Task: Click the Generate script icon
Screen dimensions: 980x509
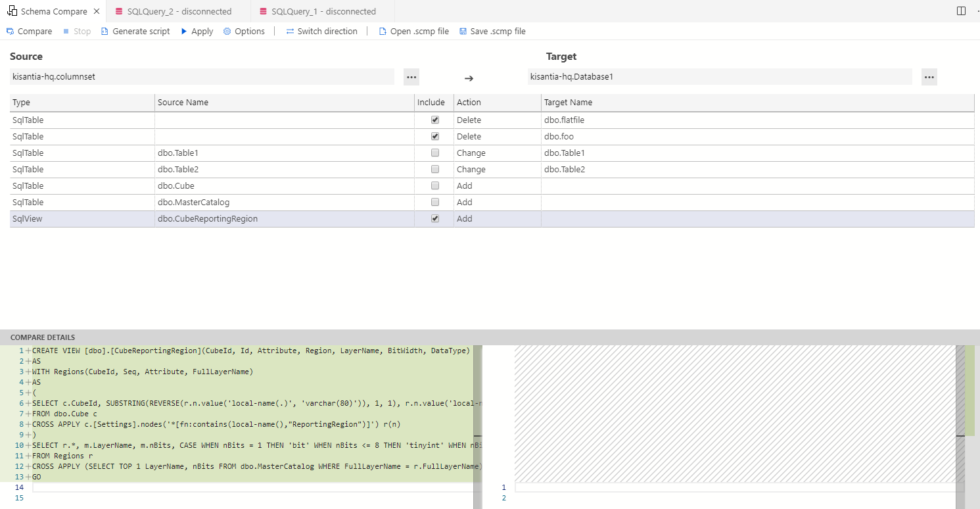Action: 135,31
